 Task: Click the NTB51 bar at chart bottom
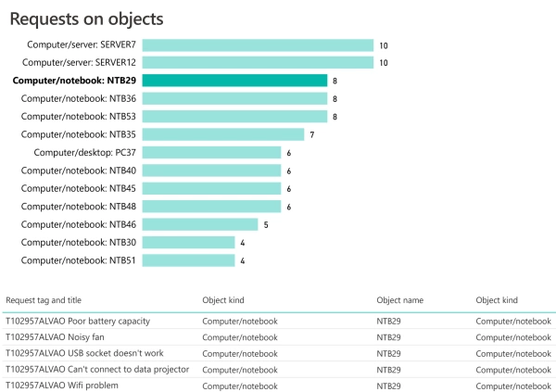[x=188, y=260]
